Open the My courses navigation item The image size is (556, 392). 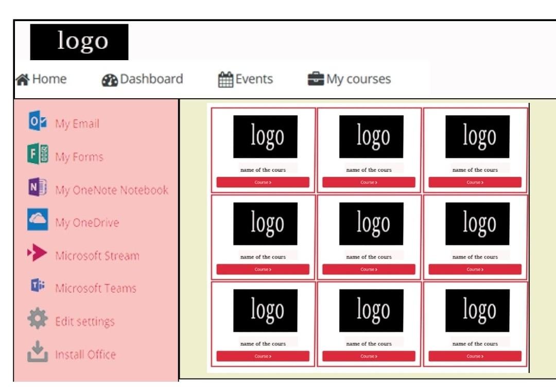click(x=359, y=79)
